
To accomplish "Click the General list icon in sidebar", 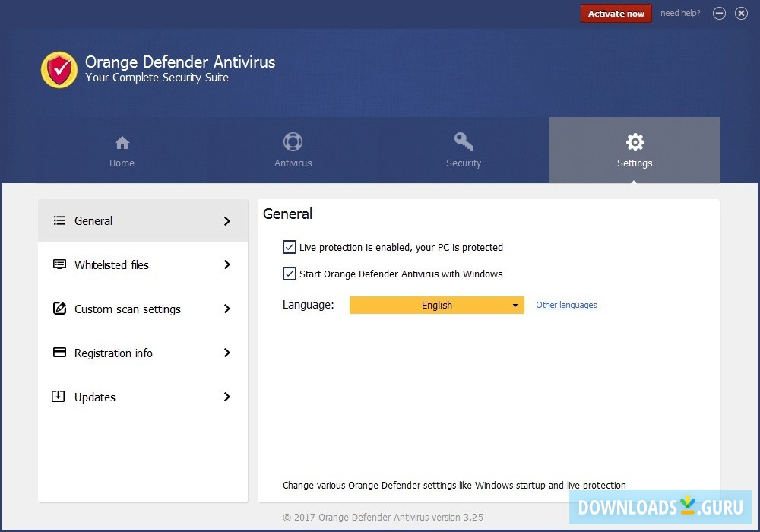I will click(x=59, y=220).
